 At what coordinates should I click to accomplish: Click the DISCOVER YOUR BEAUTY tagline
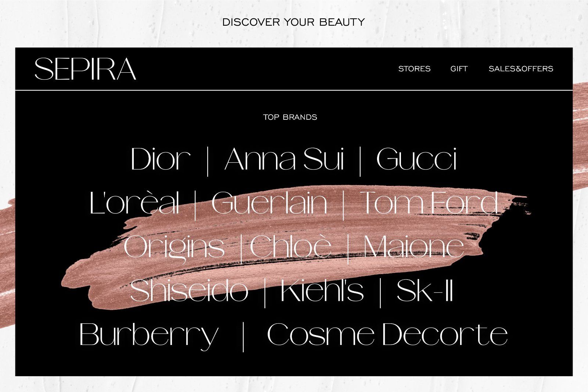click(x=293, y=22)
